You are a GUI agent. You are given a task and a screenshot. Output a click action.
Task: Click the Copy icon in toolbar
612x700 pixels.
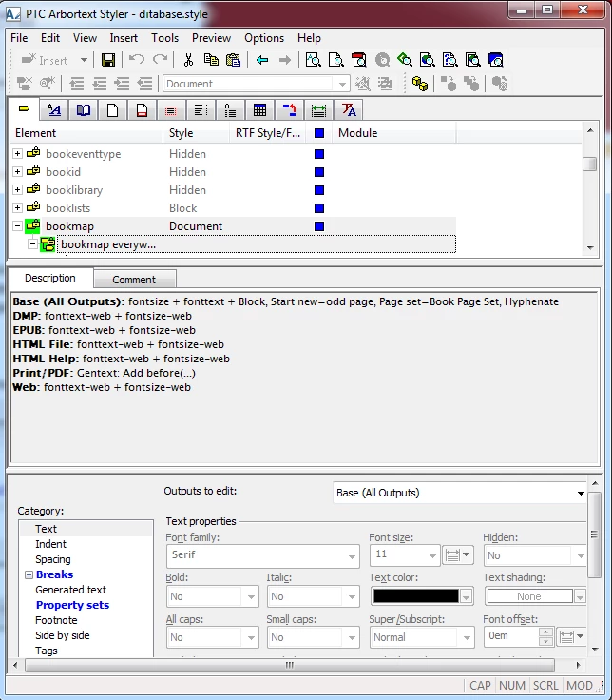click(x=211, y=59)
